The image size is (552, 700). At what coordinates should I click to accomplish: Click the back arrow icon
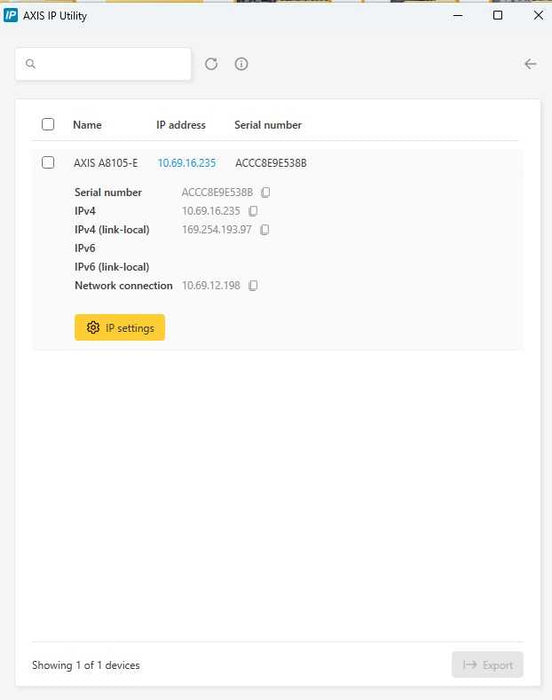(x=530, y=64)
